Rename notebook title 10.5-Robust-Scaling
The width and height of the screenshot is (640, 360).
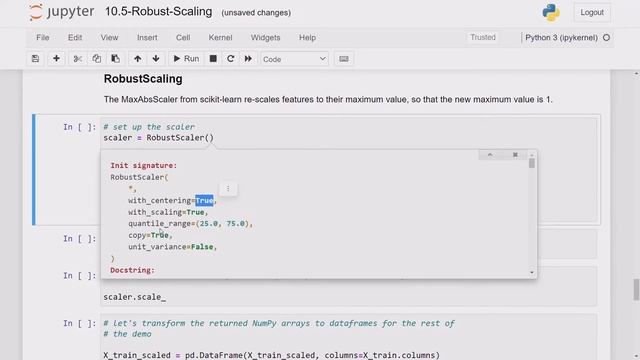point(158,12)
